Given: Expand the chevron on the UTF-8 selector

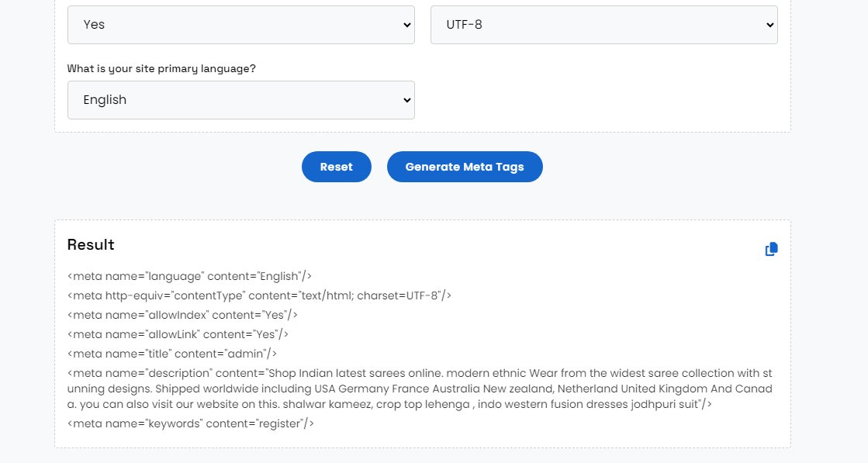Looking at the screenshot, I should (769, 24).
